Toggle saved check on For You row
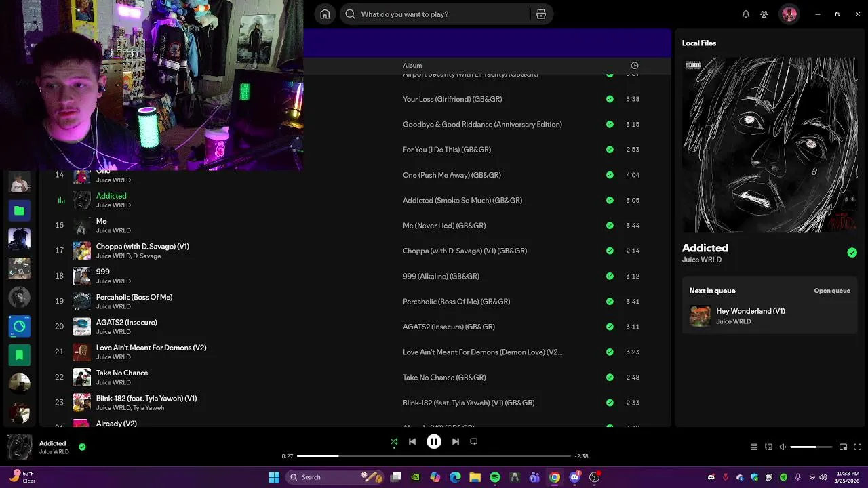This screenshot has height=488, width=868. (610, 150)
